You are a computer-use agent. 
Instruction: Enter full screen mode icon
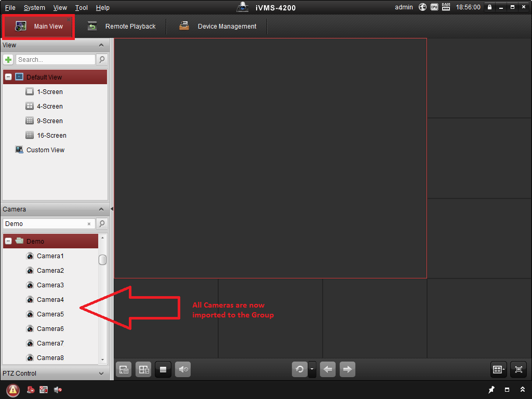[518, 370]
